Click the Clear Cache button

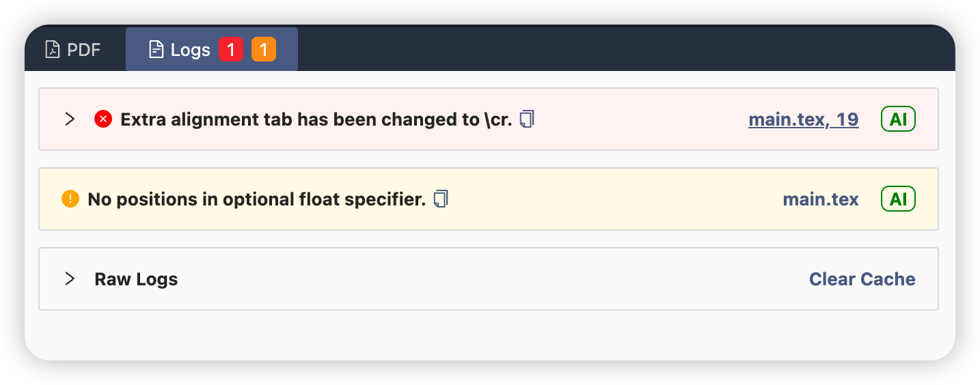[862, 279]
